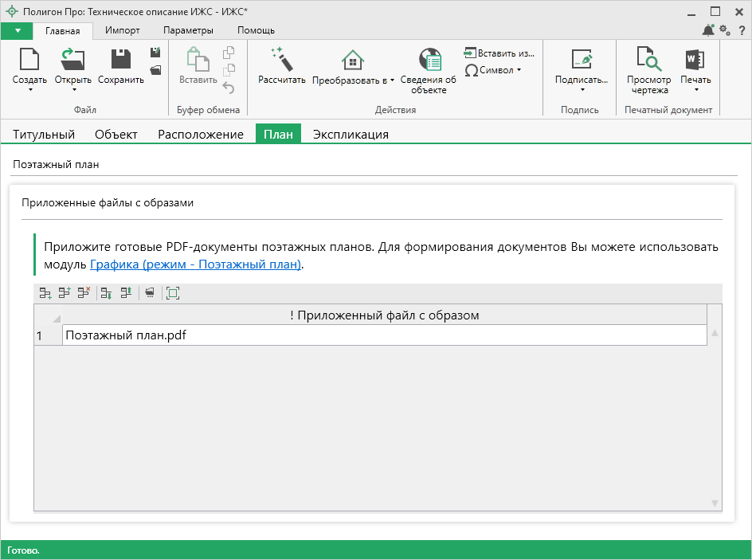This screenshot has height=560, width=752.
Task: Move row up in table toolbar
Action: 125,293
